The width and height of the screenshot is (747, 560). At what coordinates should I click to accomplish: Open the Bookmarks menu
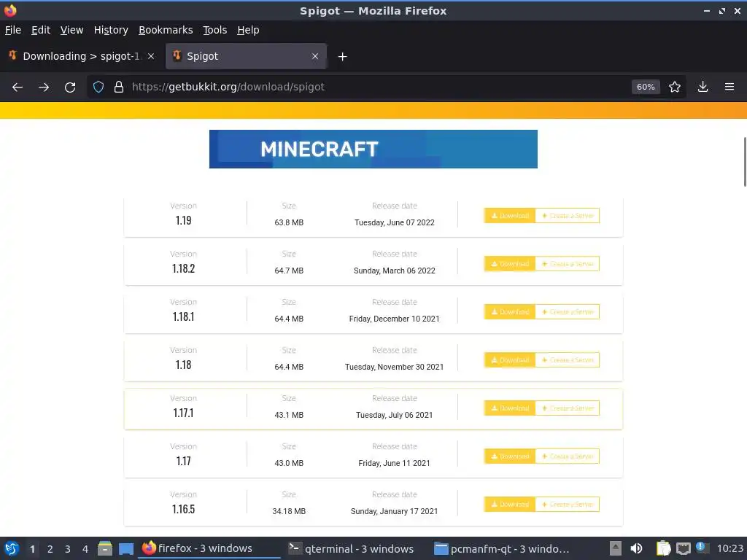click(166, 30)
